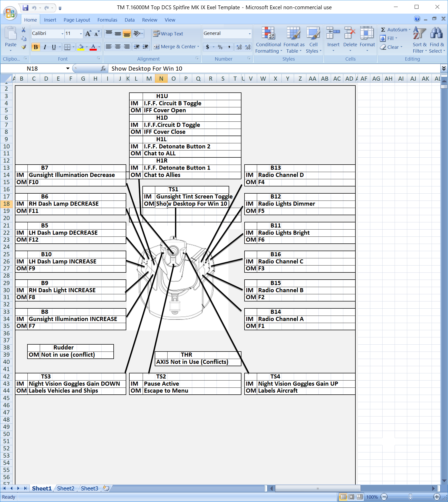Align text to the right

tap(127, 47)
